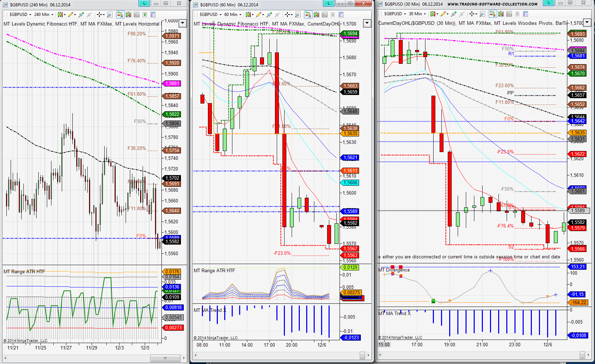Open chart style candlestick icon in 240 Min chart
The height and width of the screenshot is (364, 595).
[60, 15]
